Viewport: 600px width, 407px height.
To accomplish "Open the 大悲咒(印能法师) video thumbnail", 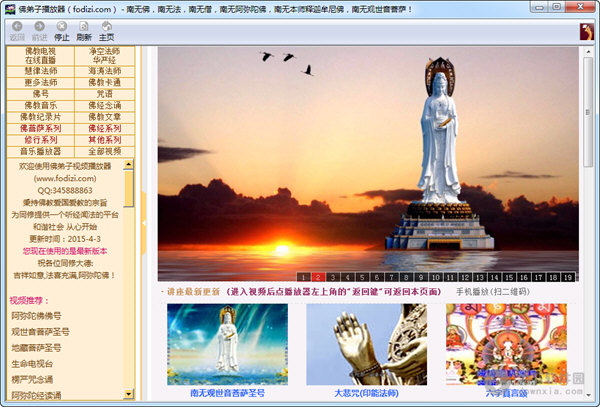I will click(x=367, y=344).
